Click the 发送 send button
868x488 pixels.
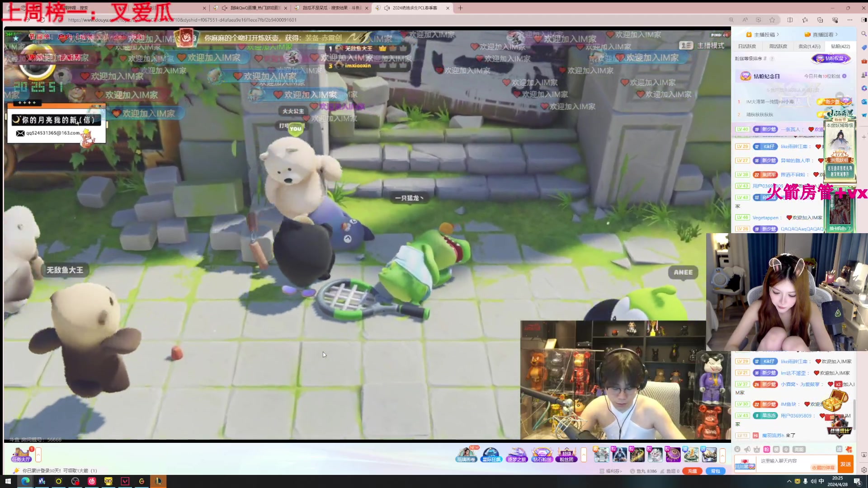(x=845, y=464)
